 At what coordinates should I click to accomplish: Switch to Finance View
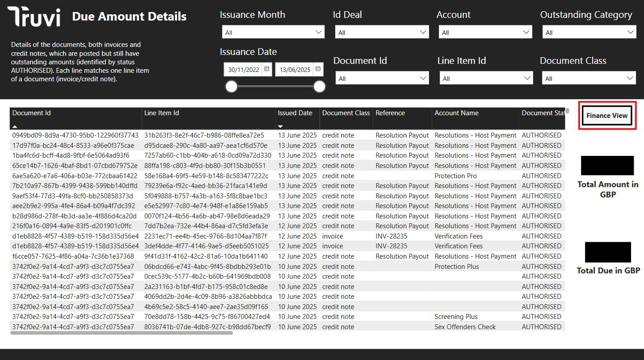(607, 116)
